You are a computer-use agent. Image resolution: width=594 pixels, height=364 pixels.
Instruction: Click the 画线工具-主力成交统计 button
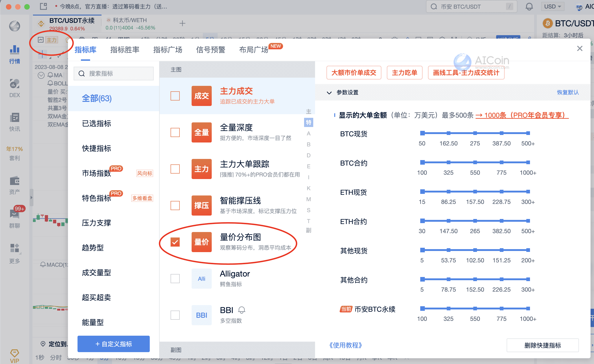click(466, 73)
